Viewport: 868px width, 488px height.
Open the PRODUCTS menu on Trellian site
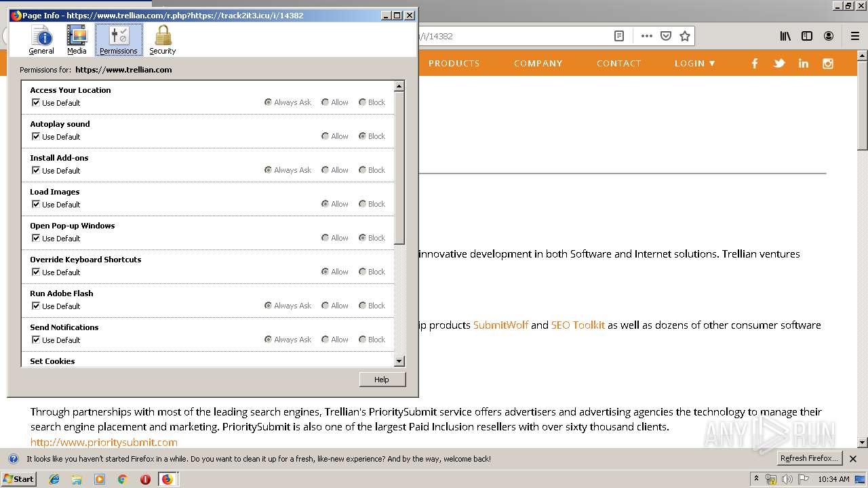tap(454, 63)
